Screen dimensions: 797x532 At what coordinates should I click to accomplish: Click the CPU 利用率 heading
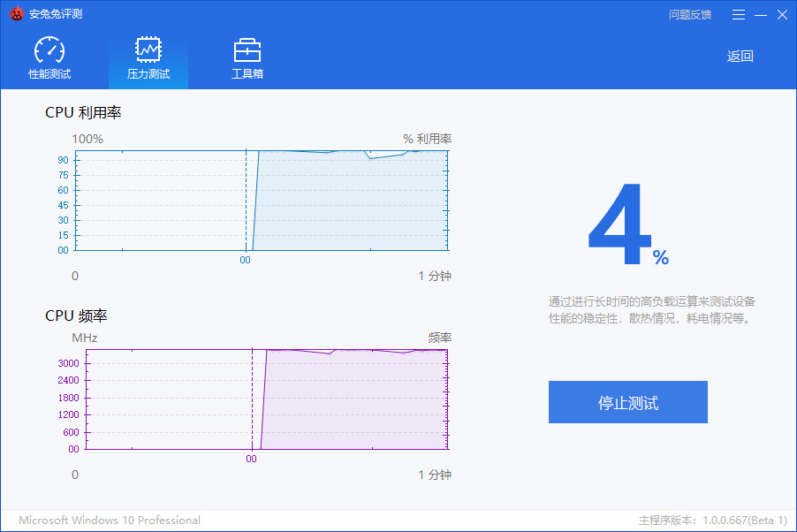83,112
